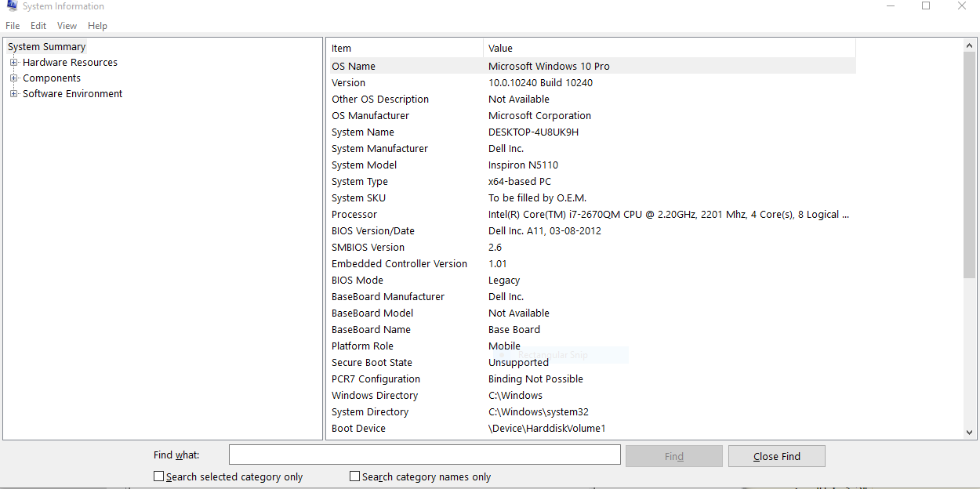The height and width of the screenshot is (489, 980).
Task: Select the BIOS Version/Date row
Action: 591,231
